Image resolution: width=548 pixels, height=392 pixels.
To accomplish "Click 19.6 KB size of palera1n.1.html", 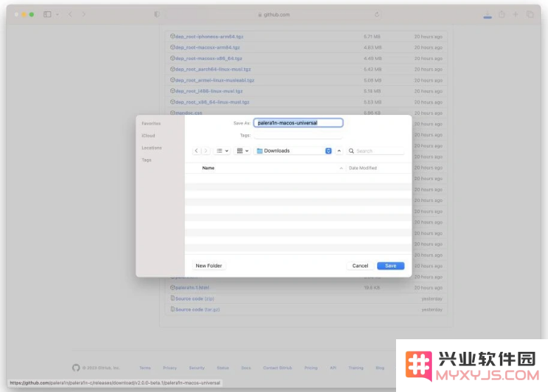I will [x=372, y=287].
